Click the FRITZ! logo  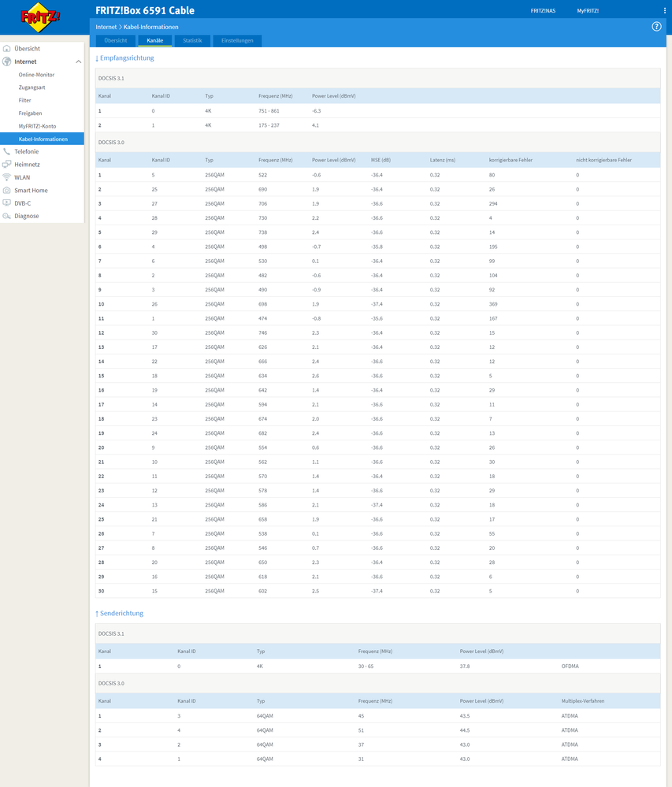click(x=43, y=17)
